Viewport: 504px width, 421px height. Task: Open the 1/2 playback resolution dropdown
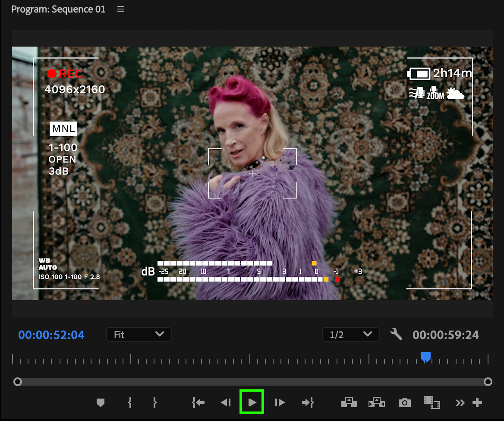coord(350,334)
